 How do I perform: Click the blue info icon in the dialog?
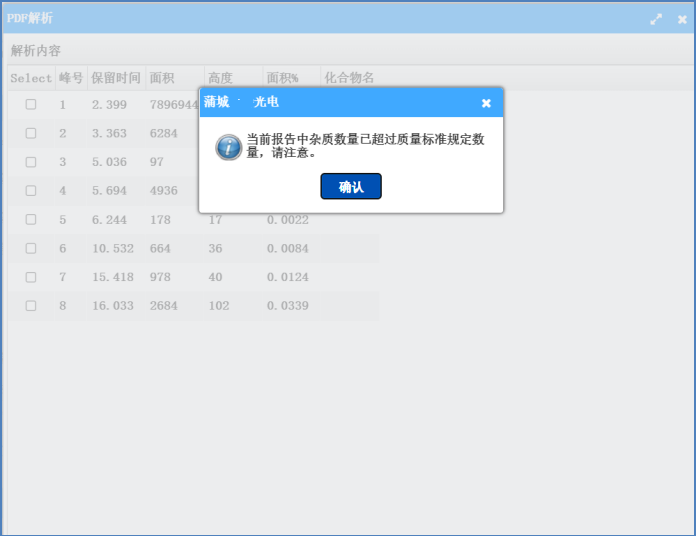tap(228, 147)
